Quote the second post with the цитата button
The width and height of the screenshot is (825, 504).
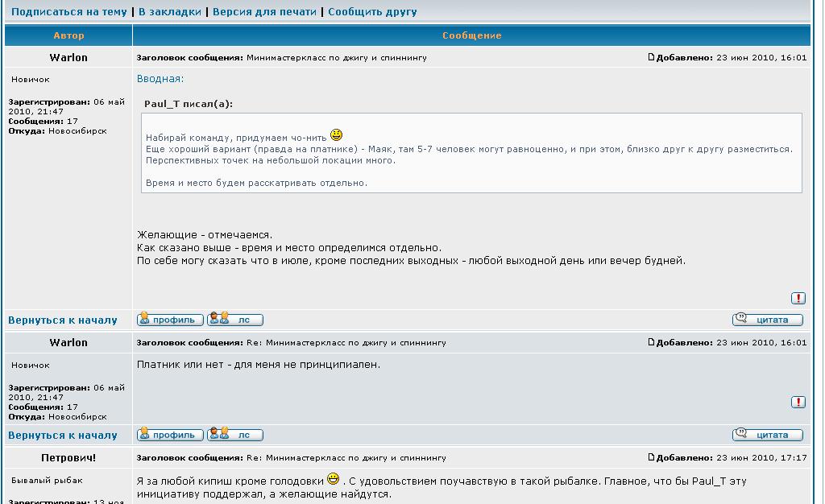[x=767, y=435]
